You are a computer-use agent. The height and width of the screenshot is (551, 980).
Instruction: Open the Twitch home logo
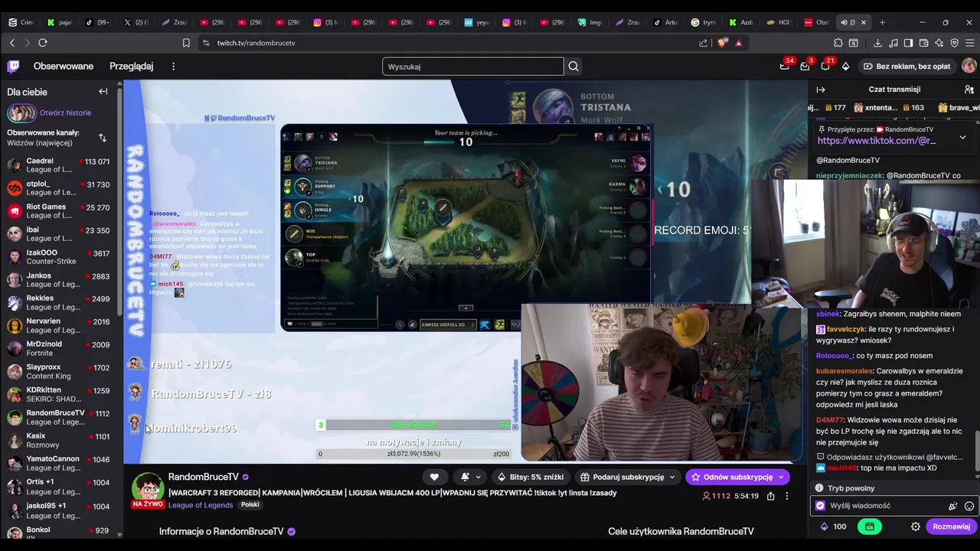tap(14, 67)
